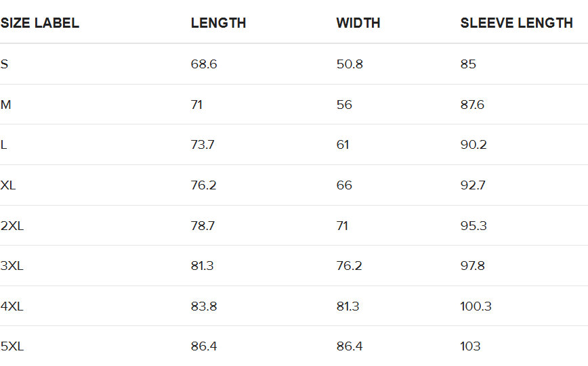This screenshot has width=588, height=366.
Task: Click the 78.7 length value for 2XL
Action: tap(203, 226)
